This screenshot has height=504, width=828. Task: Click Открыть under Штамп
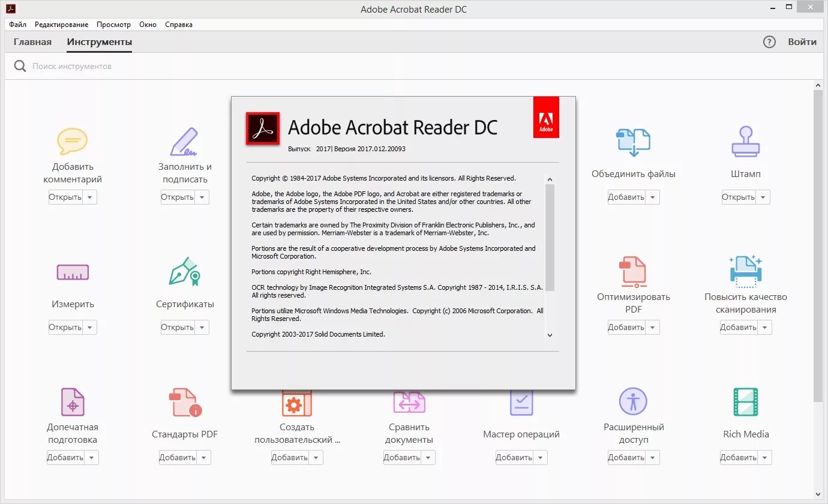[x=739, y=197]
